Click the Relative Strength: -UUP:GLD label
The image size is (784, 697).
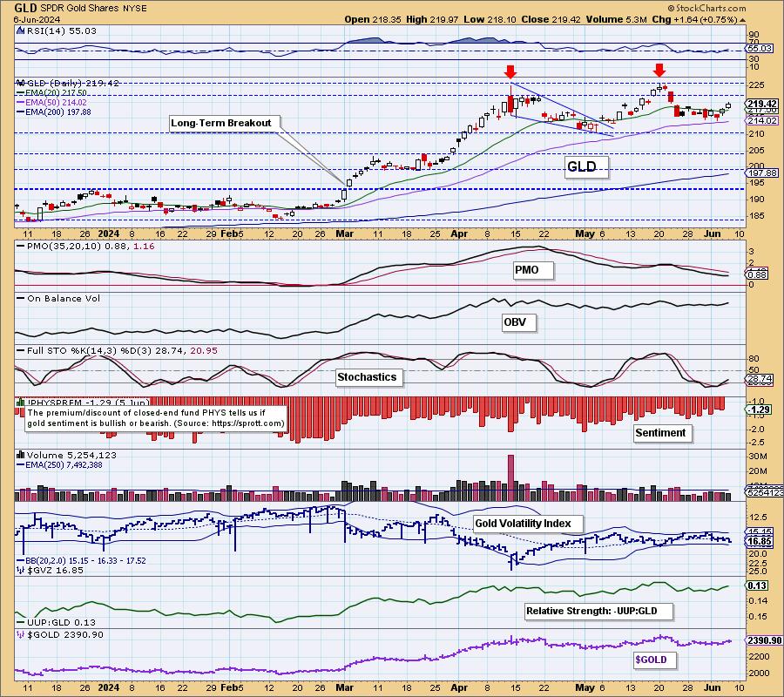[x=598, y=611]
